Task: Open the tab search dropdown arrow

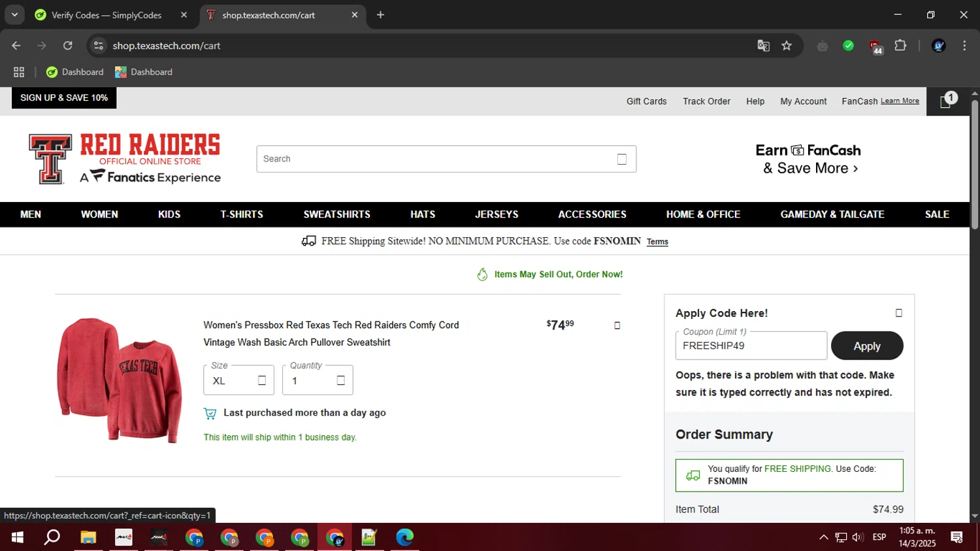Action: [14, 14]
